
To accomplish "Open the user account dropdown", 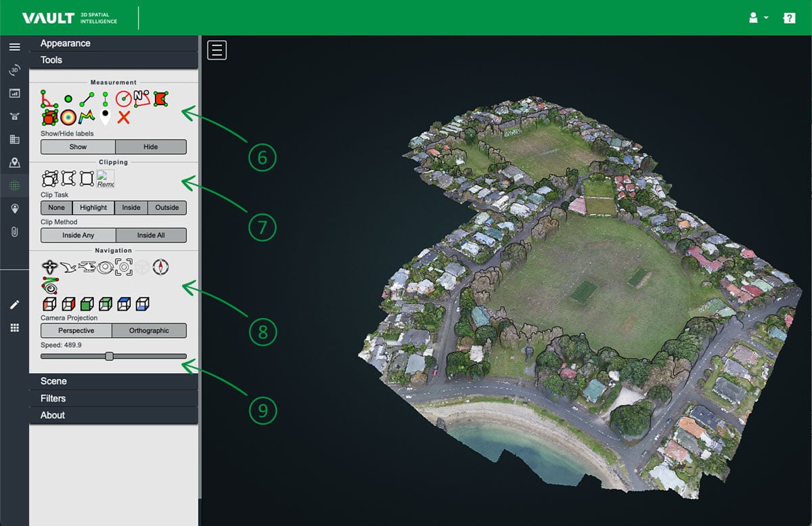I will (x=758, y=18).
